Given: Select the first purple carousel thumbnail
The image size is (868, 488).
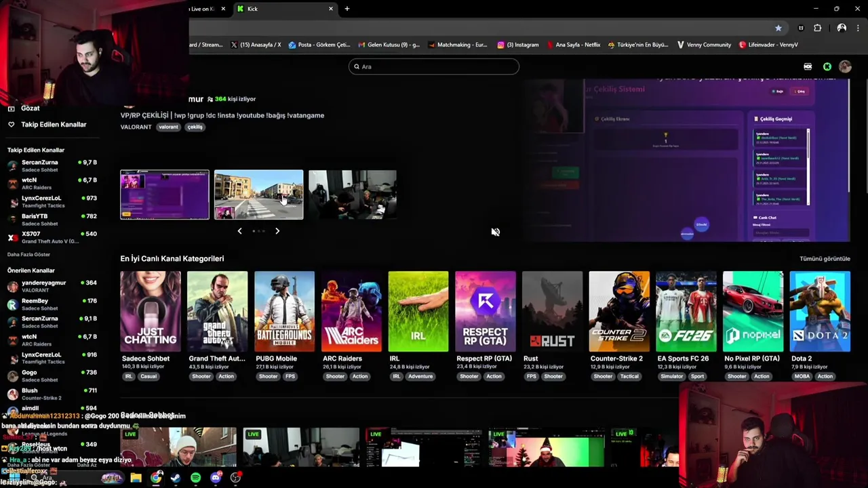Looking at the screenshot, I should coord(165,195).
